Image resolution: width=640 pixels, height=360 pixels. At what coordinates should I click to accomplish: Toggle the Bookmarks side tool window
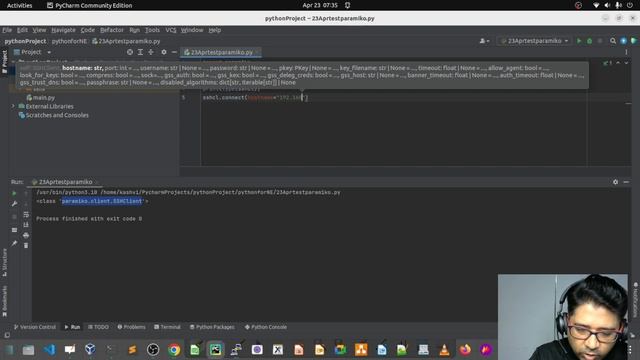coord(4,301)
